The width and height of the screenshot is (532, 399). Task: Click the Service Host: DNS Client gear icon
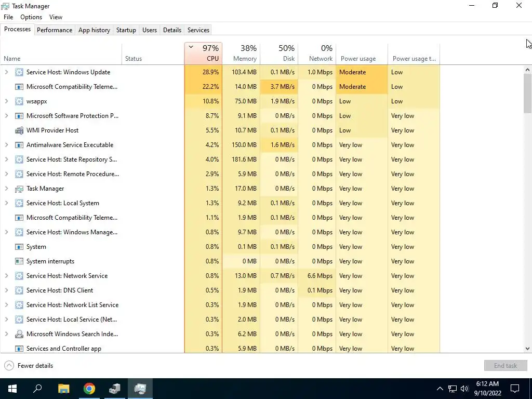tap(19, 290)
